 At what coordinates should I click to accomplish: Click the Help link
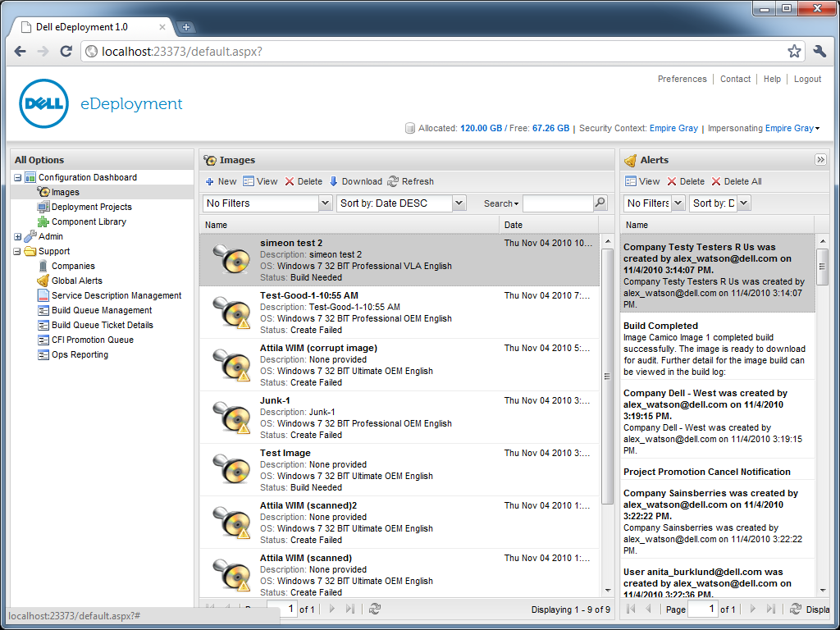pyautogui.click(x=772, y=79)
